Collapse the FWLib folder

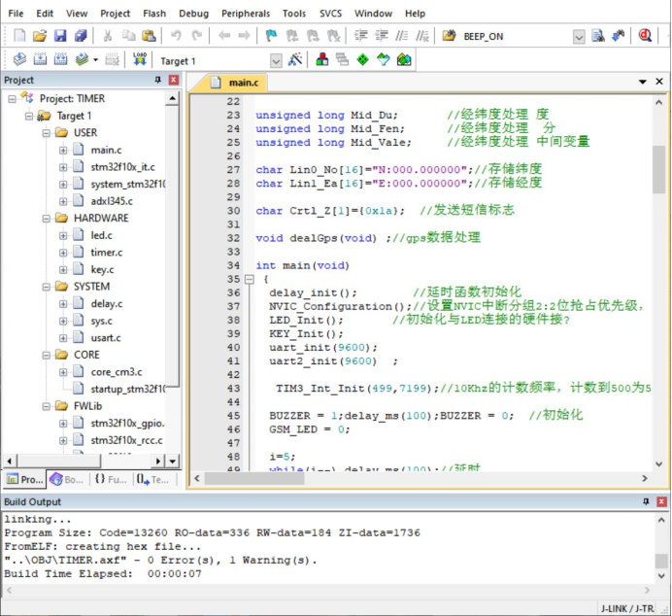[47, 406]
